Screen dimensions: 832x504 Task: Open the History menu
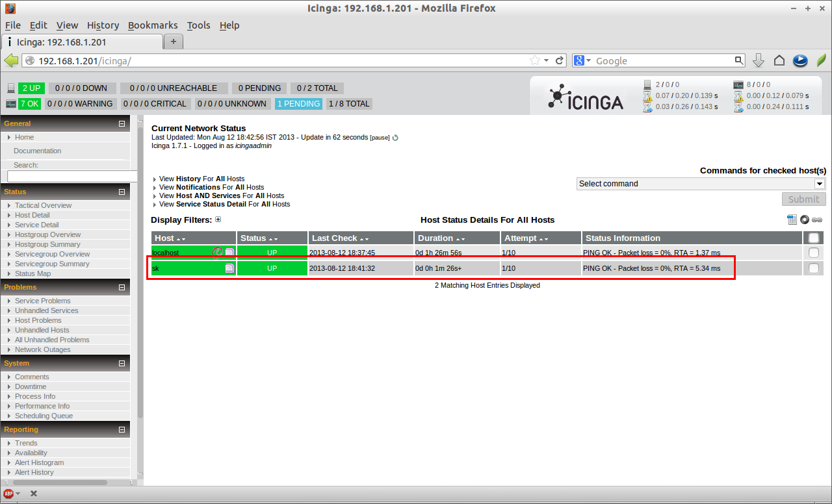pyautogui.click(x=103, y=25)
